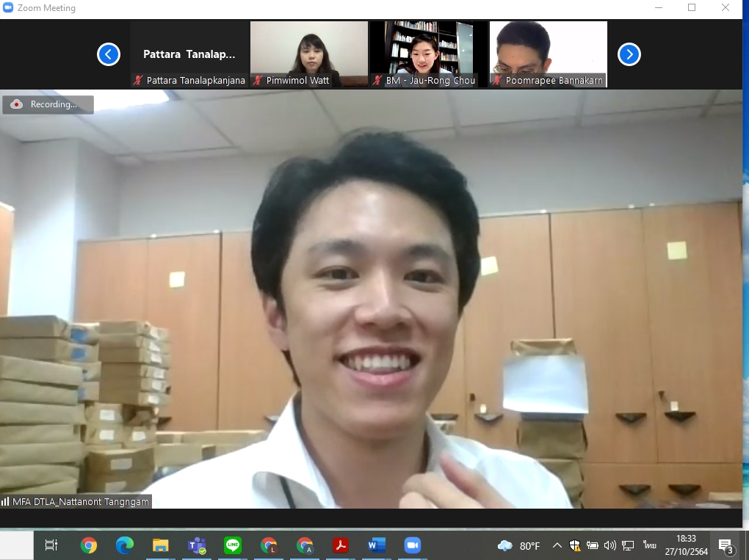Open Chrome profile A from the taskbar
The image size is (749, 560).
[x=305, y=545]
